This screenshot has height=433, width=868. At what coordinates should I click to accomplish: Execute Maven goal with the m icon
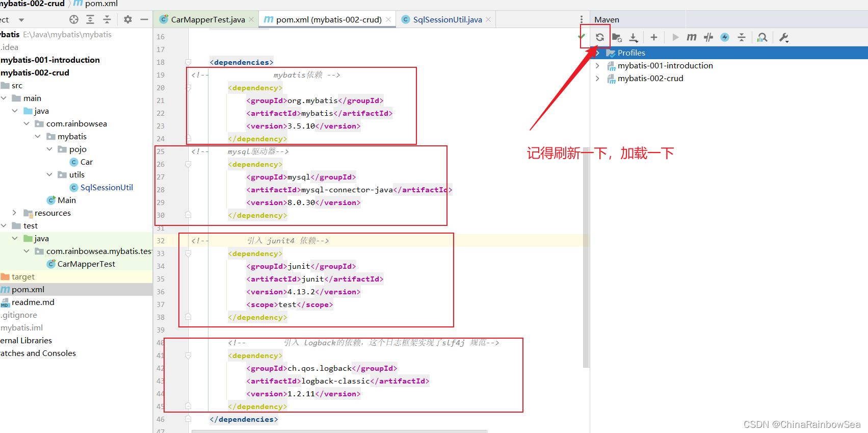692,37
